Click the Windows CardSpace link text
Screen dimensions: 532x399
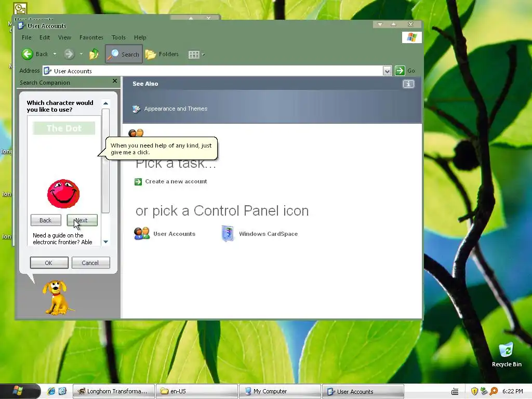(269, 234)
